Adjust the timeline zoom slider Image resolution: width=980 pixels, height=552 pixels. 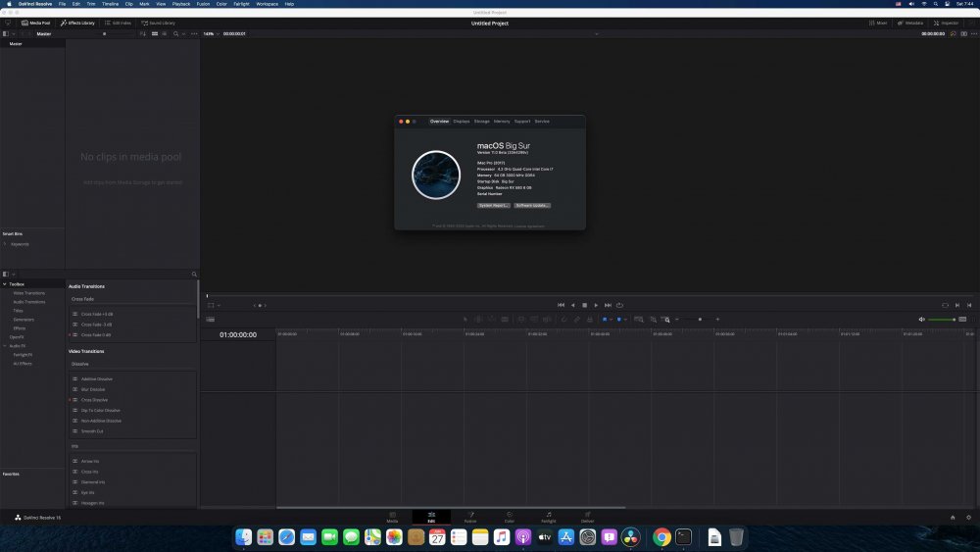[697, 320]
